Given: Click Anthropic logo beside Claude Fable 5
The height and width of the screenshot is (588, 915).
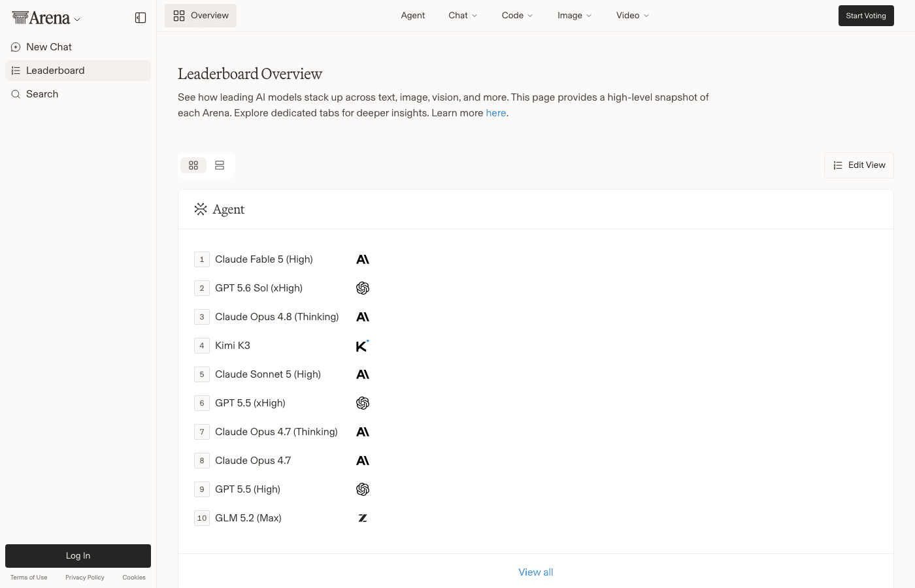Looking at the screenshot, I should 363,259.
